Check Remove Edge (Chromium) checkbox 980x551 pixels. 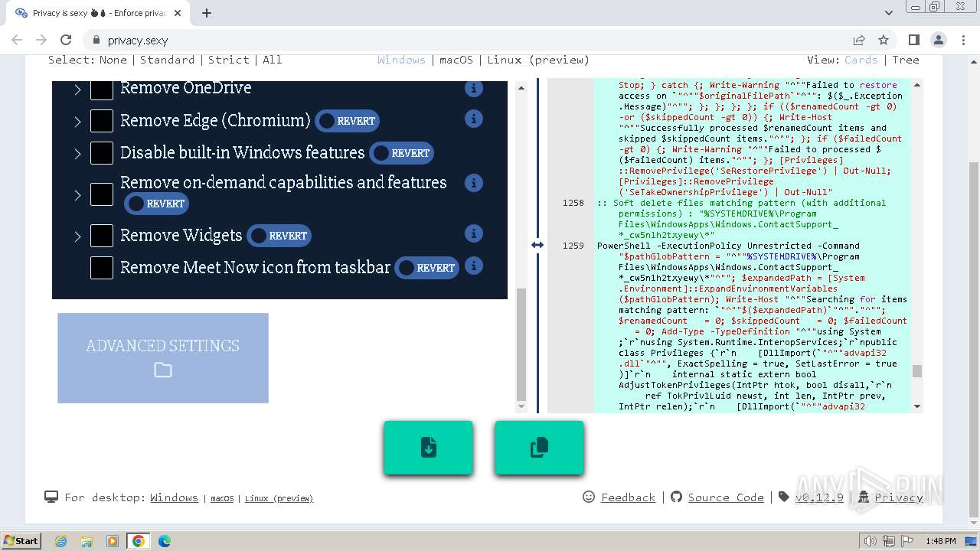pos(102,120)
